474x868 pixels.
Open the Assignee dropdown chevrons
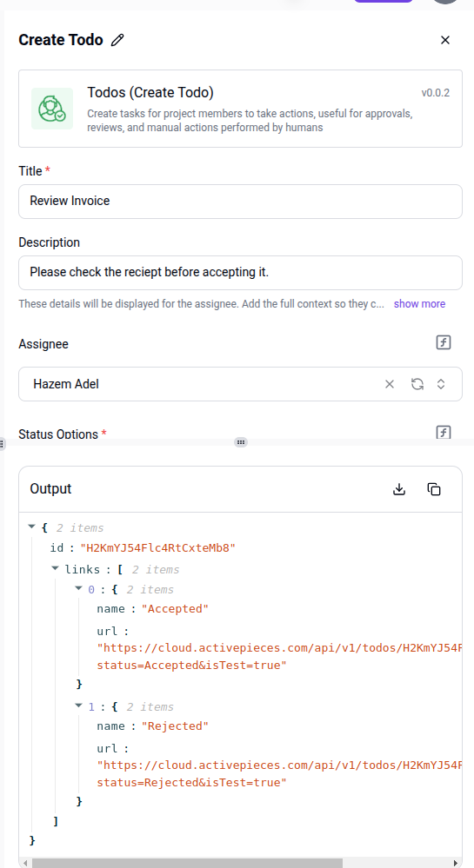(x=441, y=384)
